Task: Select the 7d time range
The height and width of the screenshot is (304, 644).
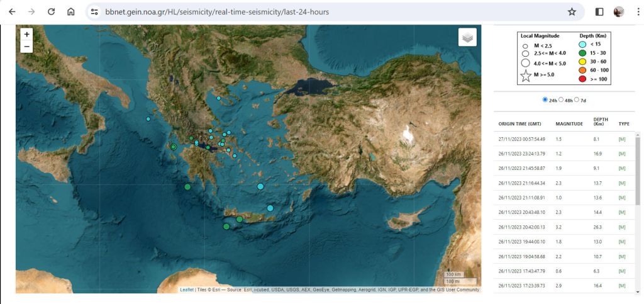Action: pos(577,99)
